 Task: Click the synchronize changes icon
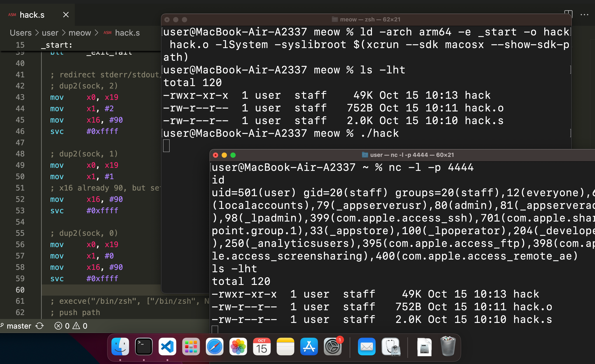pos(40,326)
